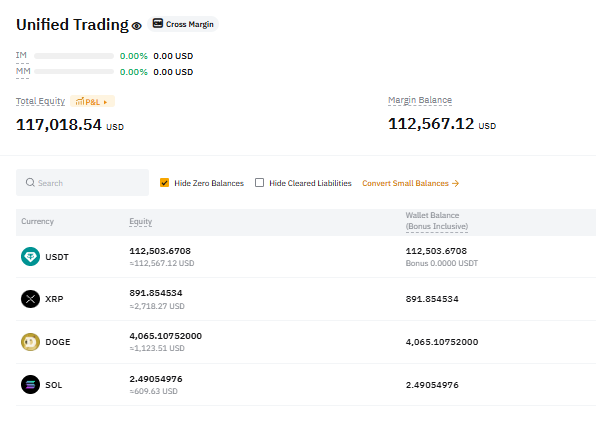Click the SOL coin icon
The height and width of the screenshot is (430, 596).
[30, 385]
